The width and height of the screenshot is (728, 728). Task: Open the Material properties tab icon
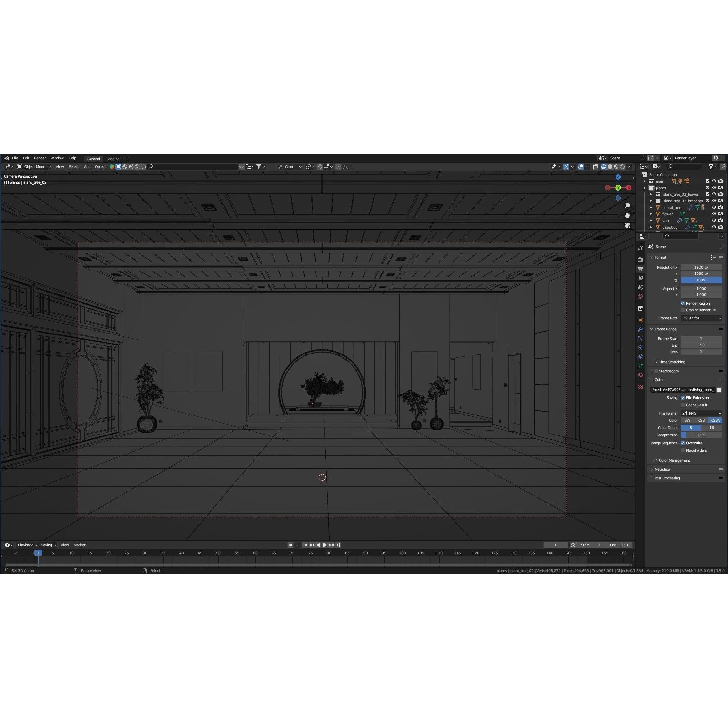(640, 375)
